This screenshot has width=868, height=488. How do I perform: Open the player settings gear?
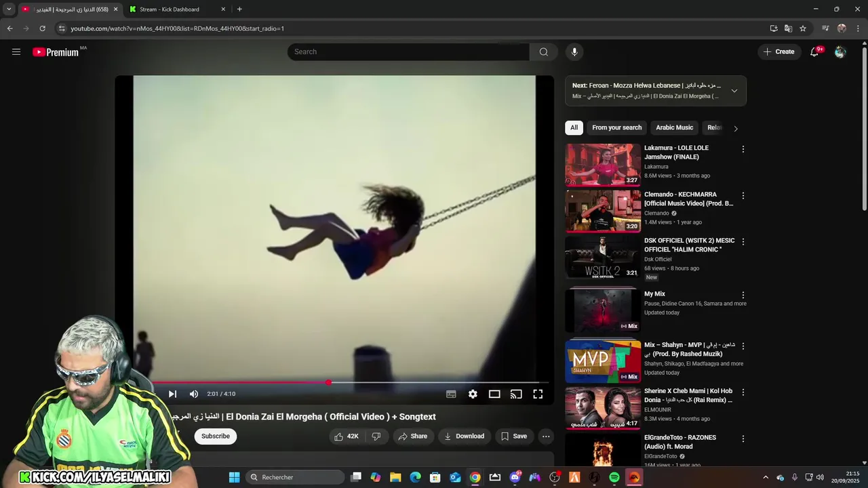[473, 394]
